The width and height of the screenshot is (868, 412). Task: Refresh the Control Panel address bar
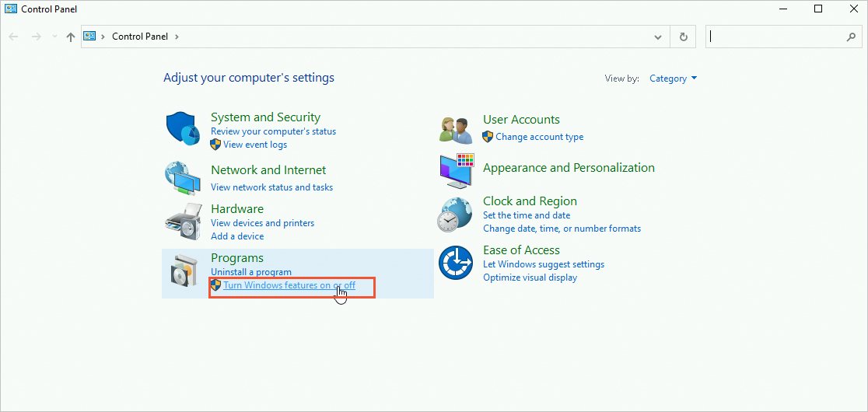click(684, 37)
